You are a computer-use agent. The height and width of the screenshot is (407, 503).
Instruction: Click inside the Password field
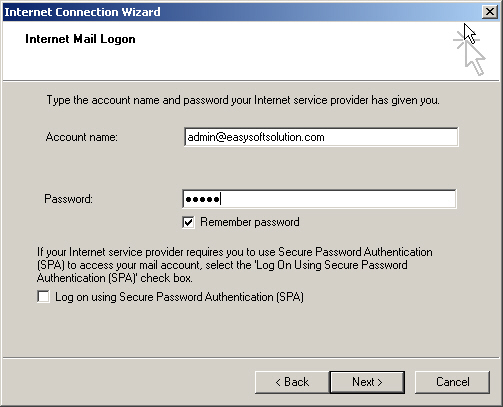click(319, 199)
